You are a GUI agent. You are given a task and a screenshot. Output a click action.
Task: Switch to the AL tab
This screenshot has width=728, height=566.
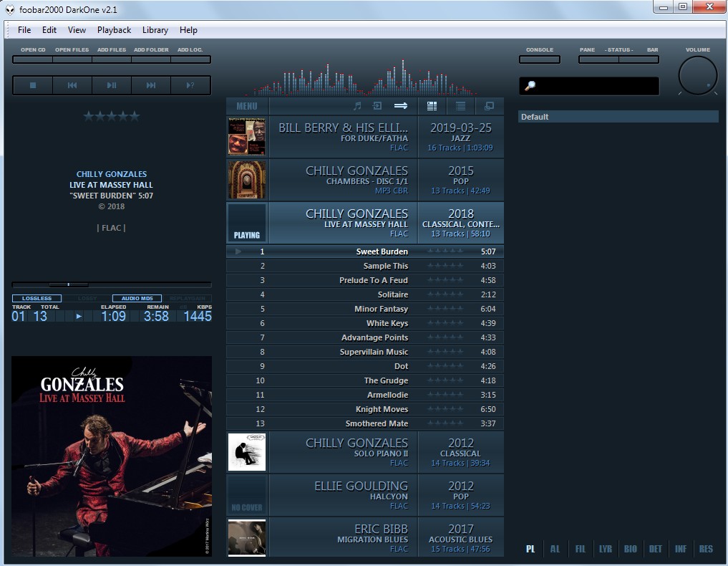[x=555, y=549]
